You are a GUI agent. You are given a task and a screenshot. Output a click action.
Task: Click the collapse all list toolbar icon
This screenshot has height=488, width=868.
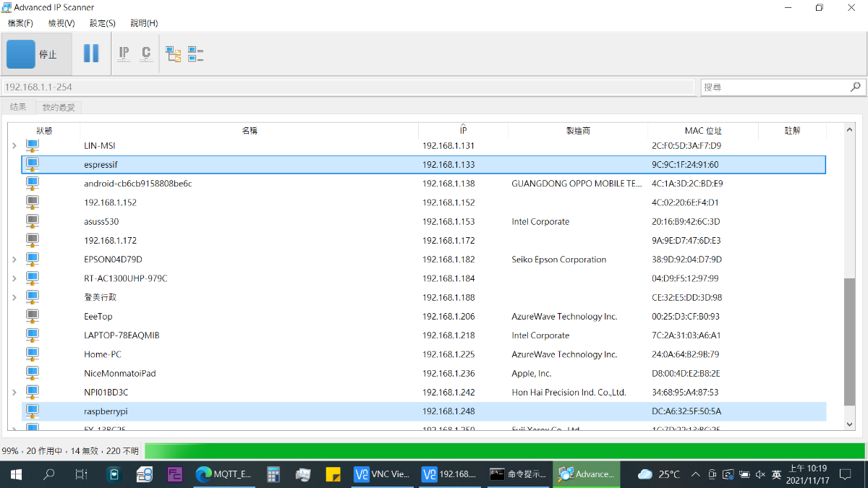pyautogui.click(x=195, y=54)
